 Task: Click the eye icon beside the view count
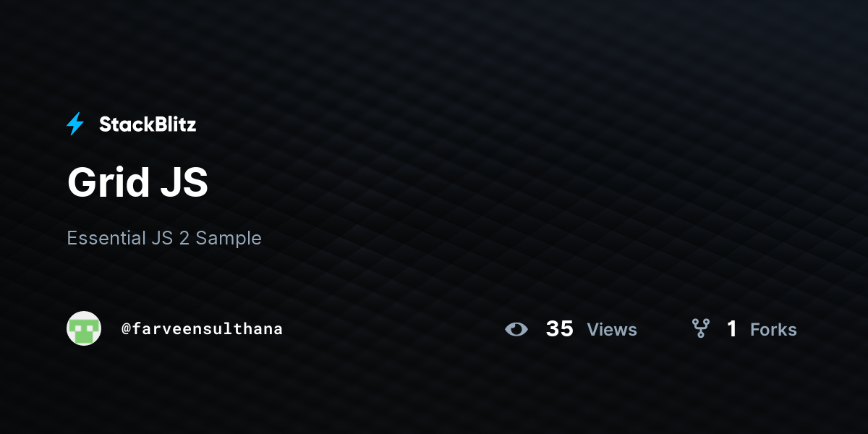[516, 329]
